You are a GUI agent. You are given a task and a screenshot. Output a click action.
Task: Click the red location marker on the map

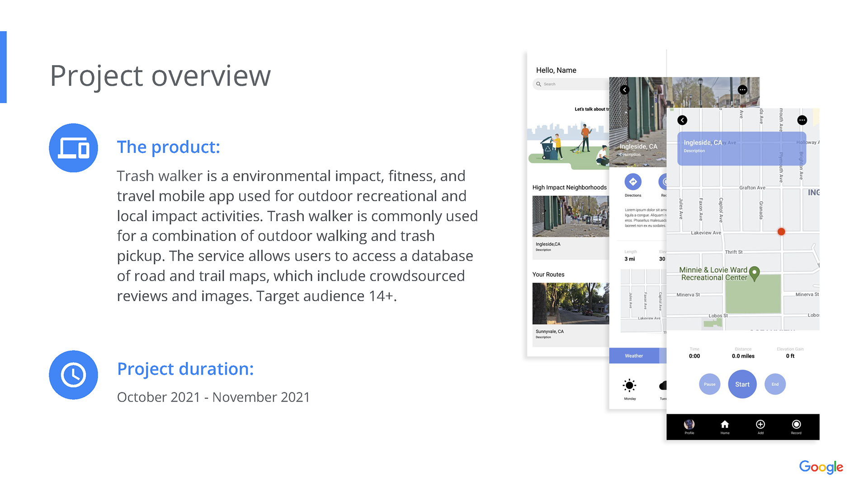781,232
